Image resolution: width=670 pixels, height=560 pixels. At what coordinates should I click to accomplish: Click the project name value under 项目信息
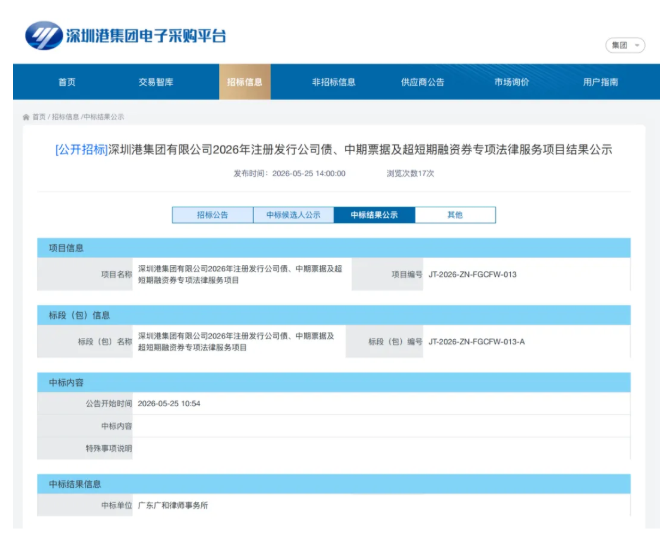pos(240,274)
